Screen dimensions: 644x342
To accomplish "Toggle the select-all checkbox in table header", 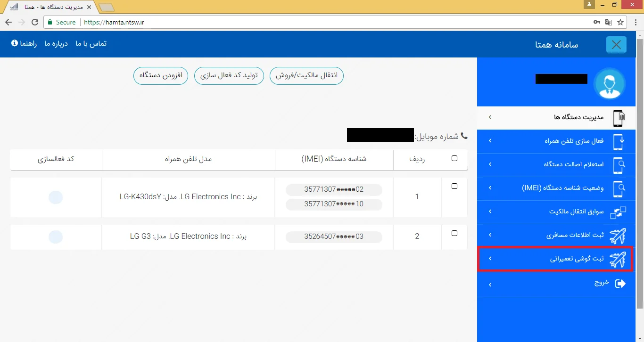I will (x=454, y=159).
